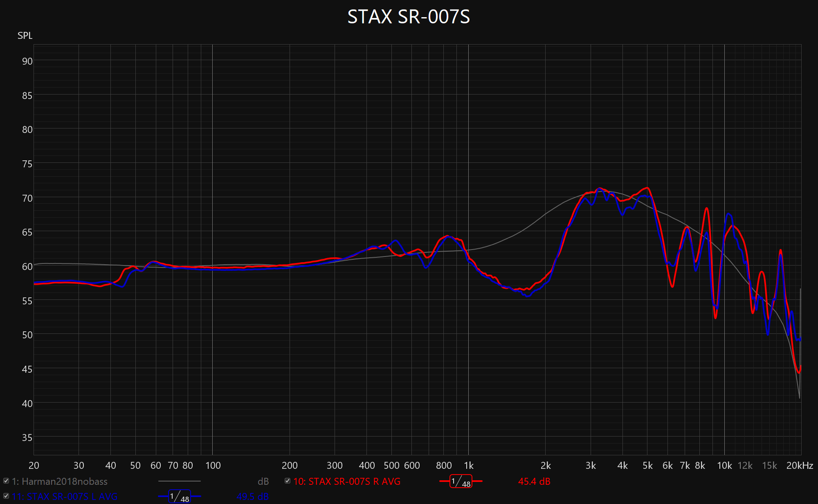Click the 35 dB vertical axis label

tap(27, 438)
